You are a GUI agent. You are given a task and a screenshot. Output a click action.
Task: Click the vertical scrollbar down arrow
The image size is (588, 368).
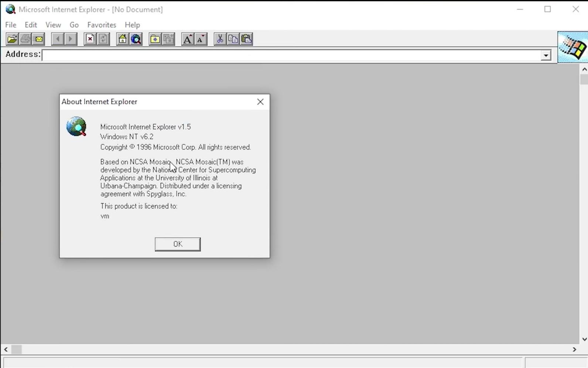[584, 339]
